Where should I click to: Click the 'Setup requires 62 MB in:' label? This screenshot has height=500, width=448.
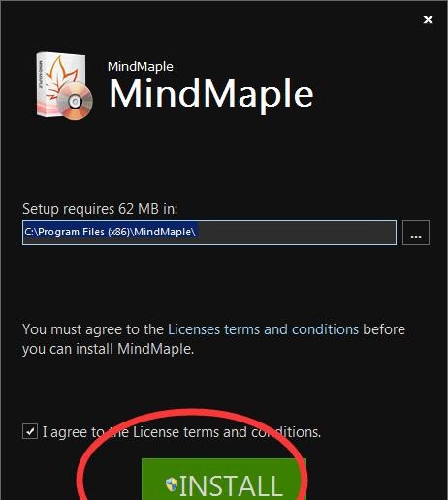point(100,209)
